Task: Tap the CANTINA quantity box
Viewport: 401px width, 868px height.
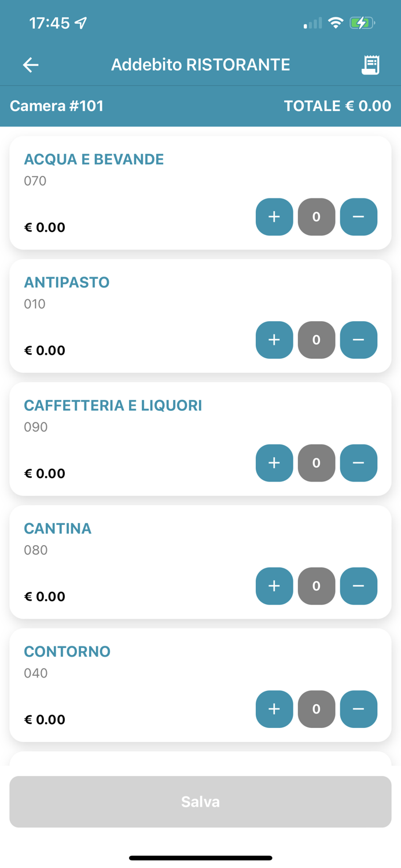Action: point(317,586)
